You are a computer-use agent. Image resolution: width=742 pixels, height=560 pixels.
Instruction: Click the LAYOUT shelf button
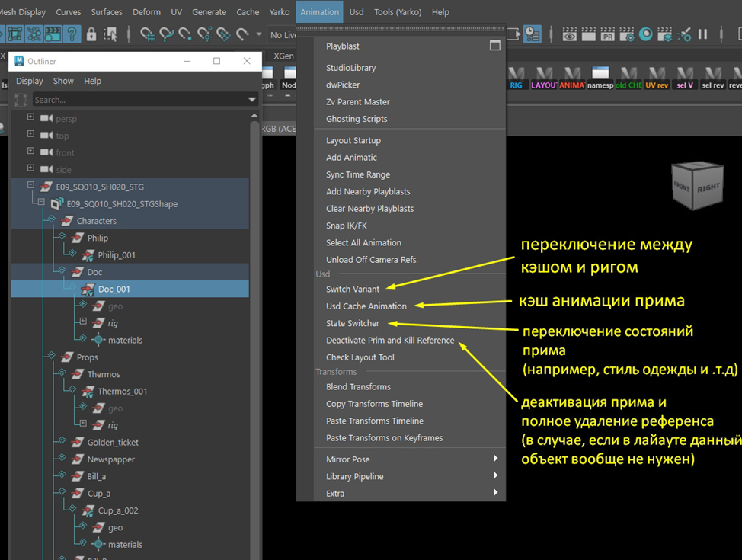tap(544, 78)
